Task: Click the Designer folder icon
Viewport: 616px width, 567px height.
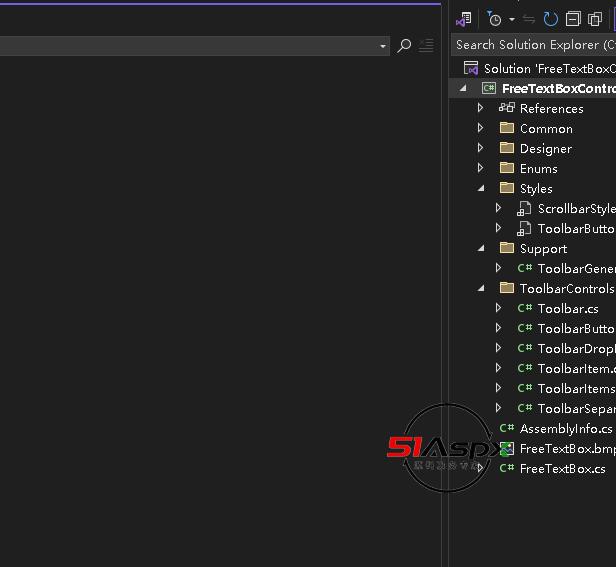Action: 507,148
